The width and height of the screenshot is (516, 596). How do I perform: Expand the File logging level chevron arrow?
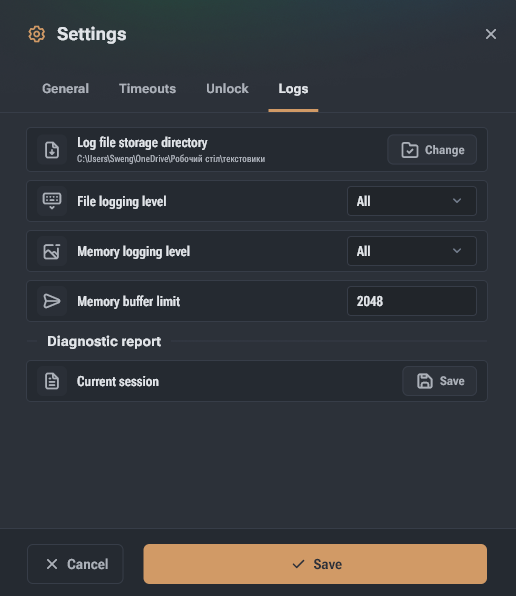[457, 201]
